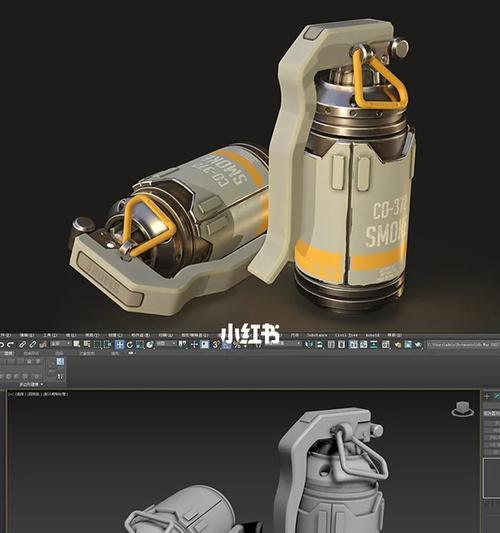Screen dimensions: 500x533
Task: Open the reference coordinate system dropdown
Action: tap(166, 344)
